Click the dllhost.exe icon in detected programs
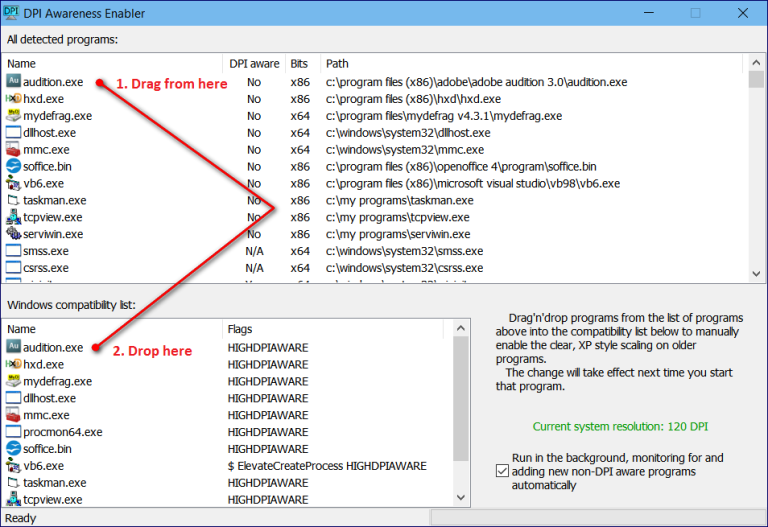 [13, 132]
